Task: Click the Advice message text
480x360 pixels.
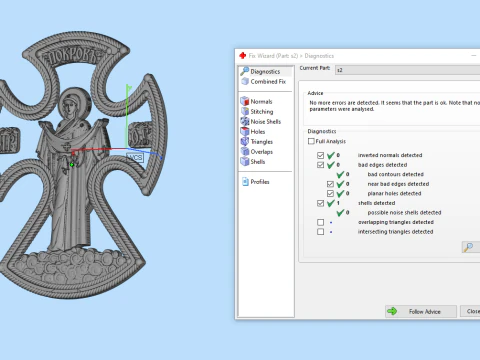Action: [x=394, y=106]
